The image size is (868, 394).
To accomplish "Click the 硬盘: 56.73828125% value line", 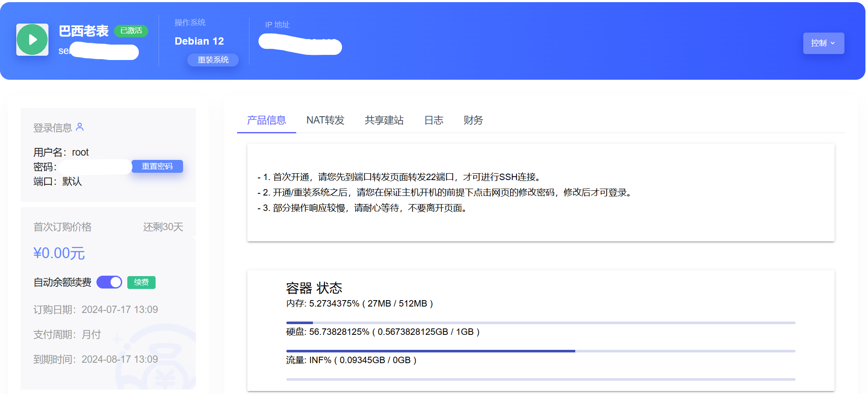I will tap(383, 332).
